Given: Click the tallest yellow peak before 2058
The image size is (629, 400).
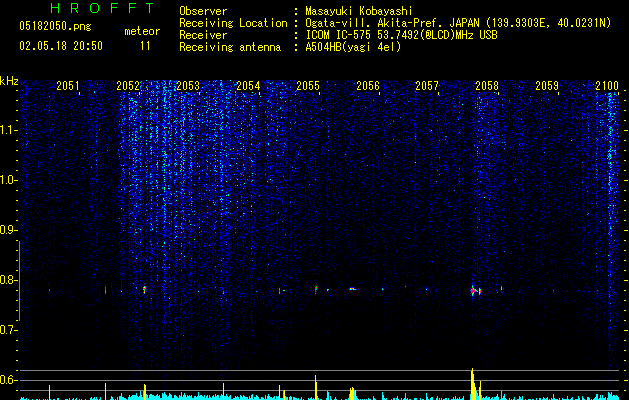Looking at the screenshot, I should (x=473, y=383).
